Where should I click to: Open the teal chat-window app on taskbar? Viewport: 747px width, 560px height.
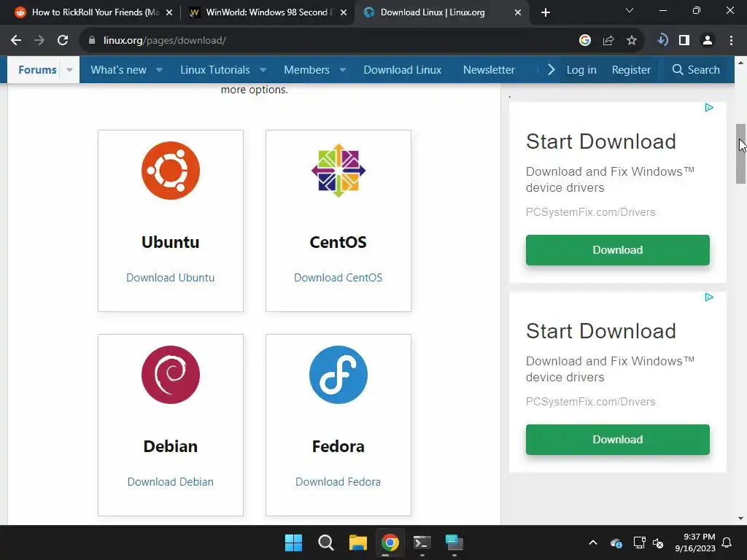pyautogui.click(x=454, y=542)
